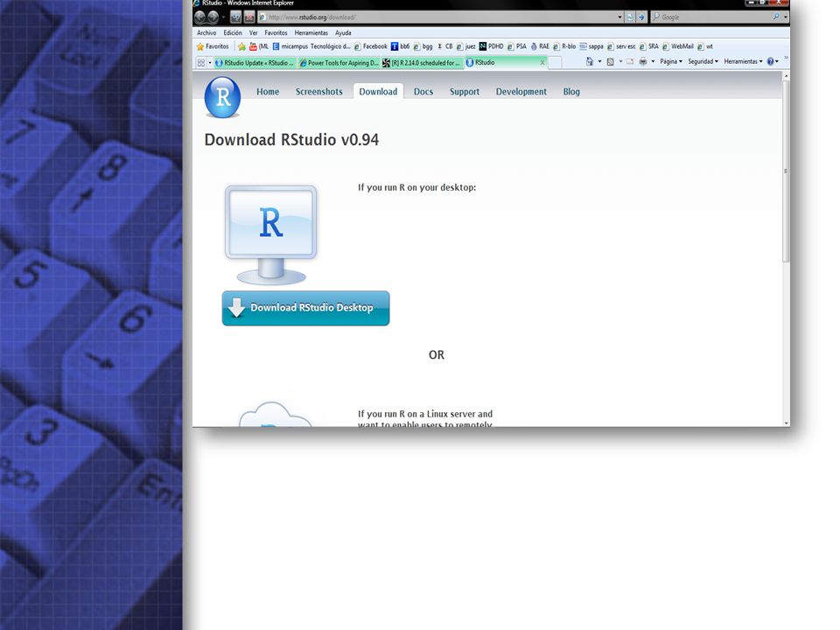840x630 pixels.
Task: Open the Archivo menu
Action: (206, 32)
